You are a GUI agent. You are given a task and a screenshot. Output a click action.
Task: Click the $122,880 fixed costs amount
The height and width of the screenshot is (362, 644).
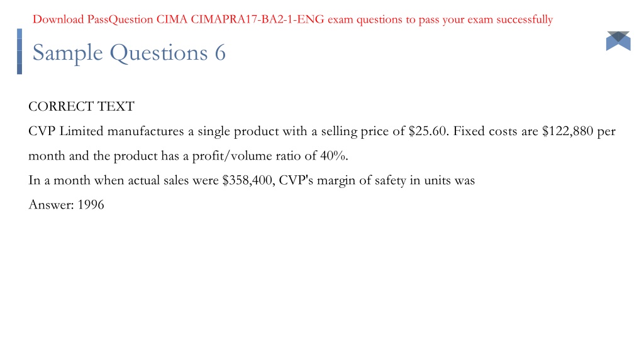pyautogui.click(x=568, y=131)
